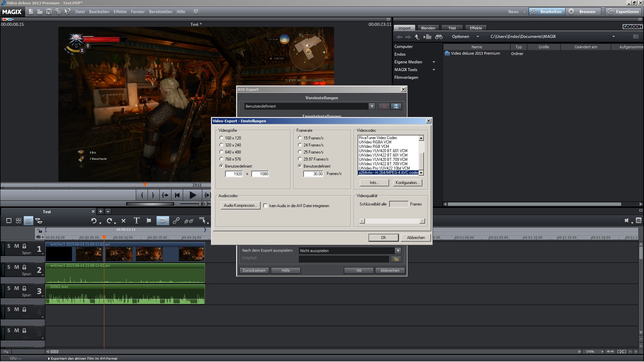This screenshot has width=644, height=362.
Task: Choose the 25 Frames/s framerate
Action: [x=300, y=152]
